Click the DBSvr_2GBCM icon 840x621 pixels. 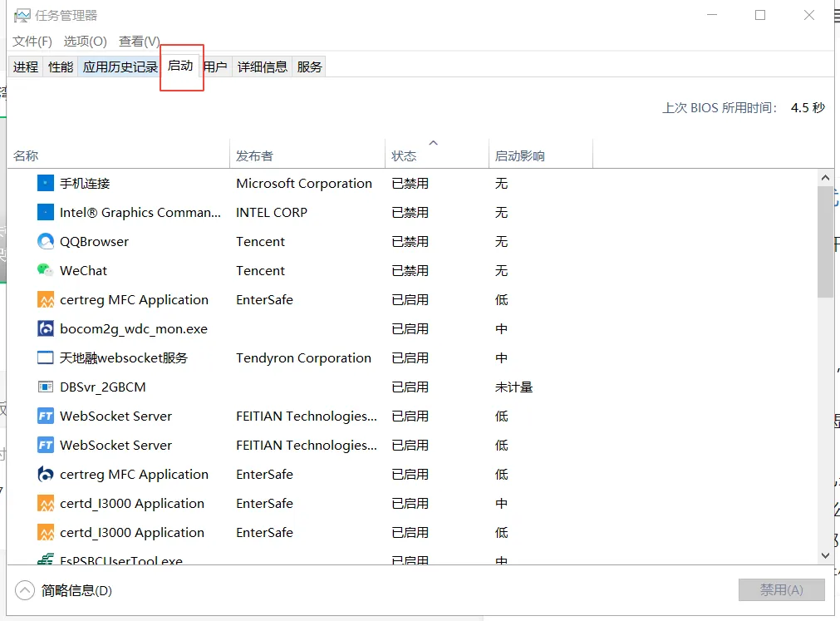coord(46,387)
